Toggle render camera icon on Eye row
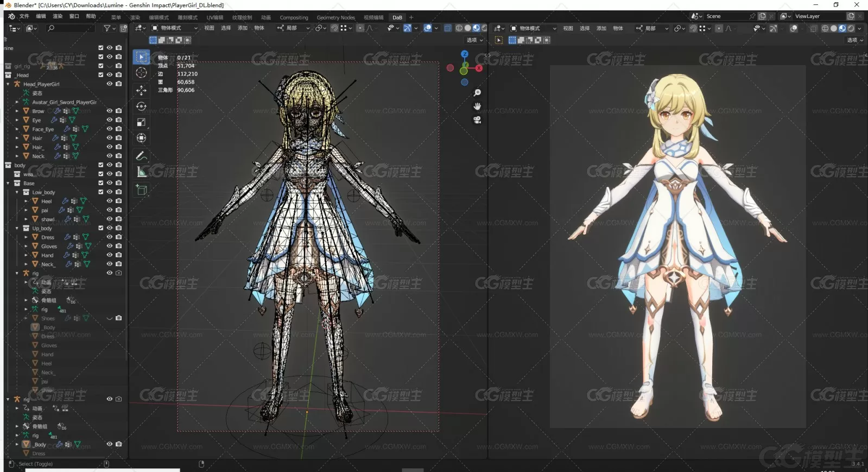868x472 pixels. 118,120
